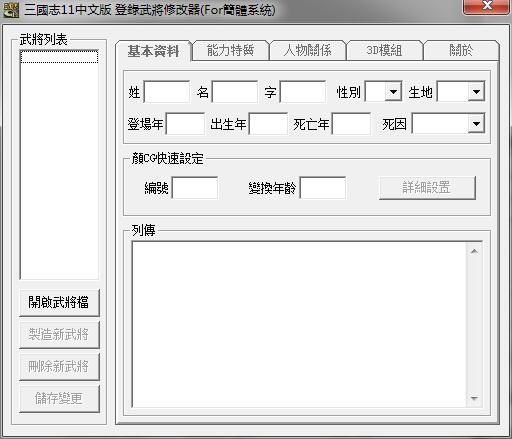Select the 基本資料 tab
The image size is (512, 439).
click(x=154, y=51)
